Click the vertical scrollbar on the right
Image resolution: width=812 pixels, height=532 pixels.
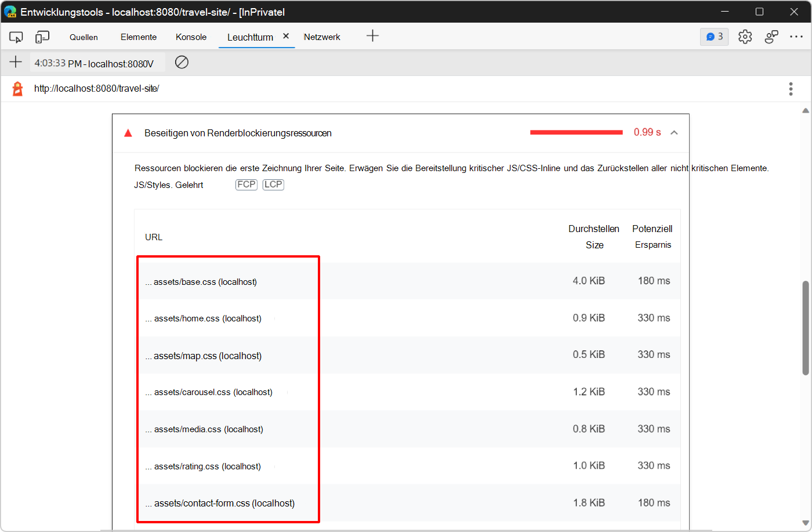(x=806, y=325)
